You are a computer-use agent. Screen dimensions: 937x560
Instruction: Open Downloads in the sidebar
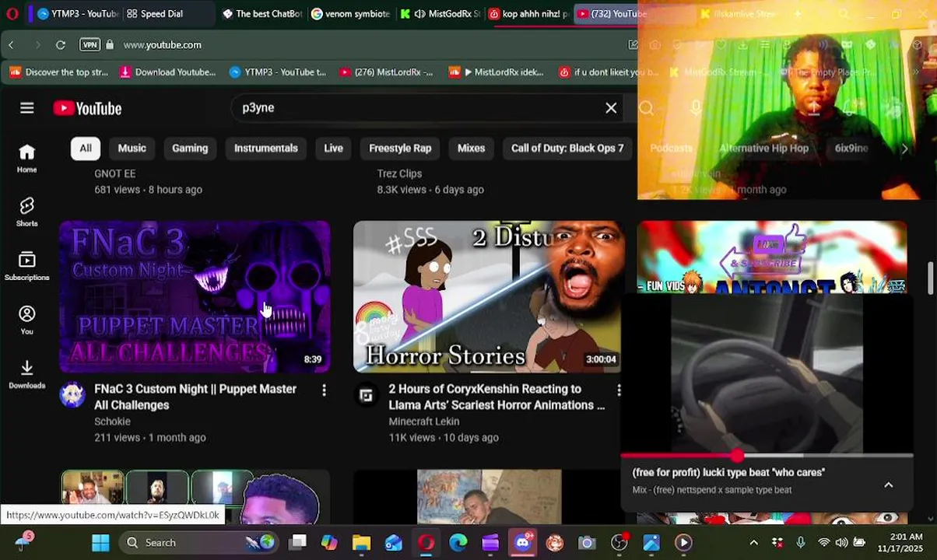[x=27, y=374]
